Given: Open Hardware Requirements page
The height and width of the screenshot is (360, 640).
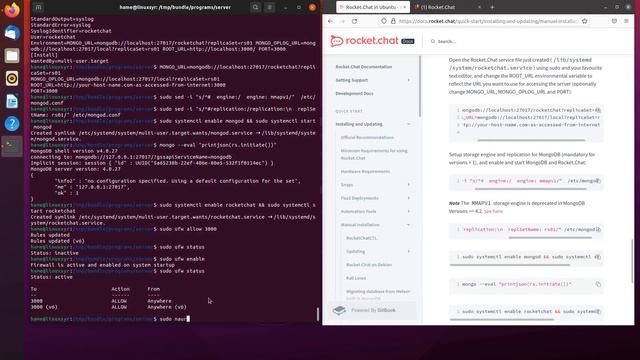Looking at the screenshot, I should 365,171.
